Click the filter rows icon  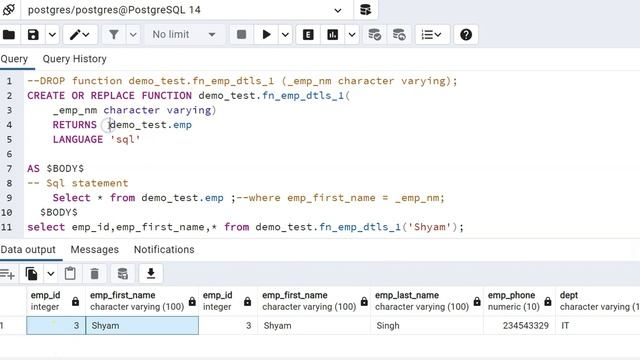point(114,35)
